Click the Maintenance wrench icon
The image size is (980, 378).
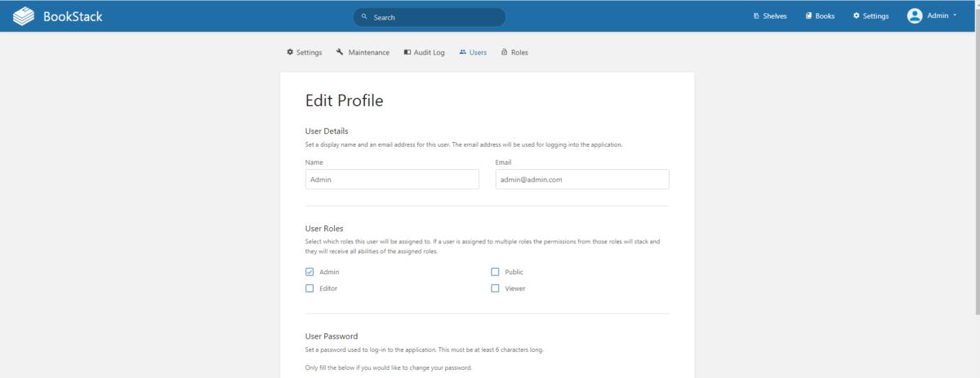[x=339, y=52]
